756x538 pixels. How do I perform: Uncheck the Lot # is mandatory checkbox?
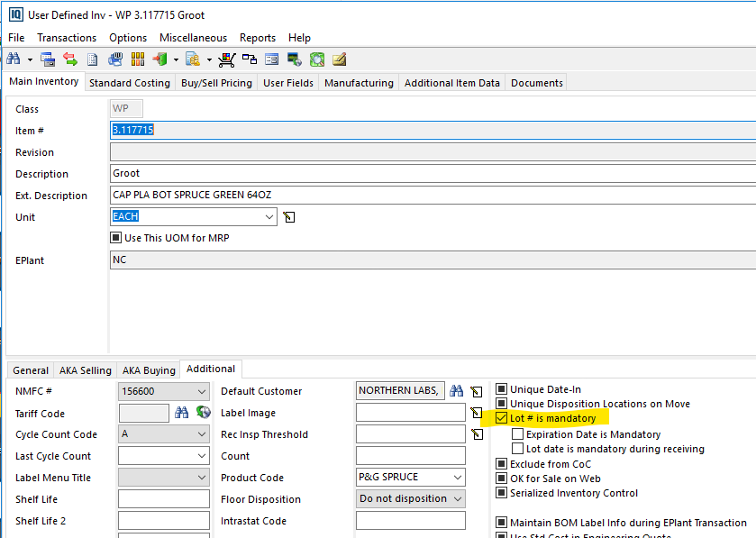tap(501, 418)
